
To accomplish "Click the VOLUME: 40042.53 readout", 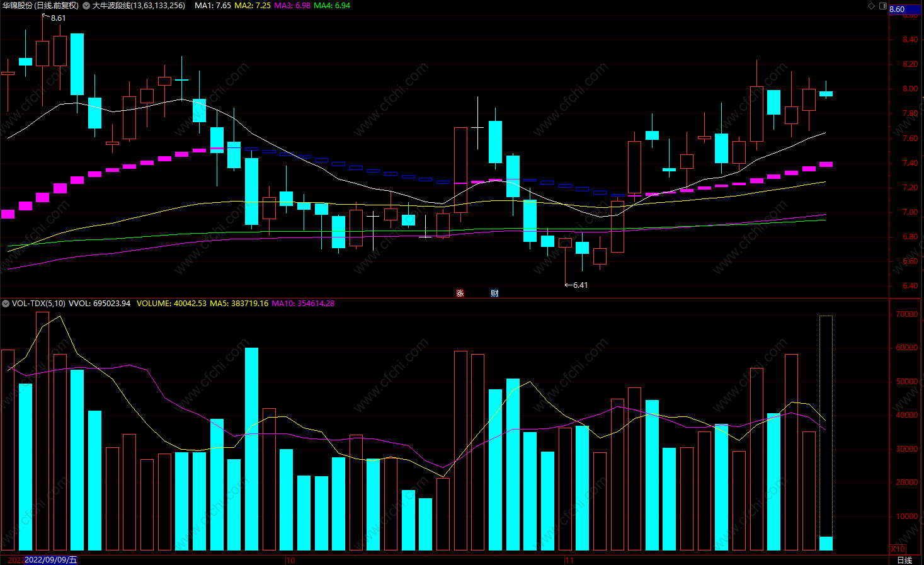I will [171, 304].
